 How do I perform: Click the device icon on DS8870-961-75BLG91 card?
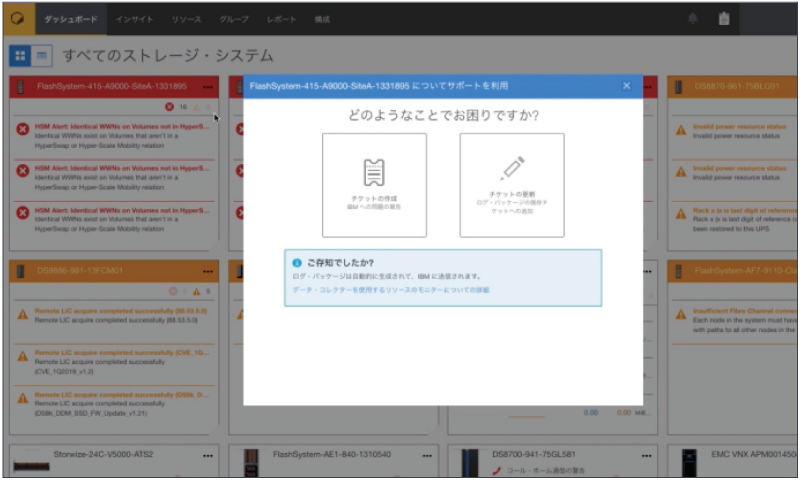point(679,87)
